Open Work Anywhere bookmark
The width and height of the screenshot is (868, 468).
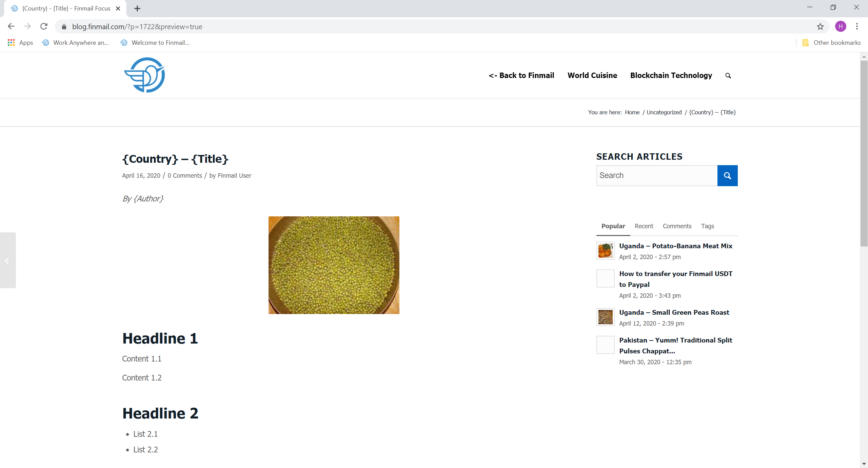75,42
